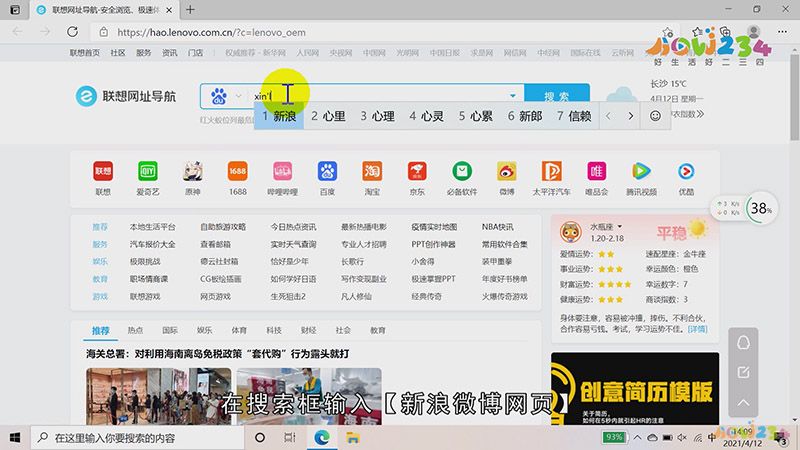The width and height of the screenshot is (800, 450).
Task: Open the horoscope 详情 link
Action: coord(697,329)
